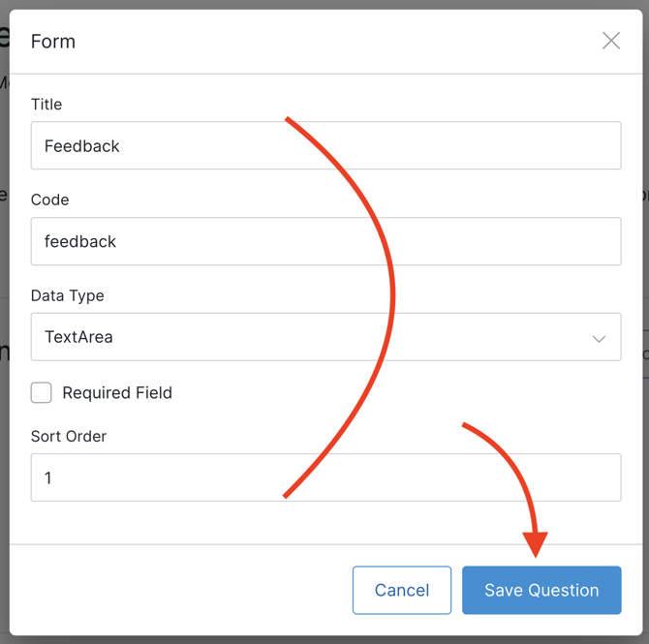Click into the Sort Order field
This screenshot has height=644, width=649.
click(x=325, y=477)
